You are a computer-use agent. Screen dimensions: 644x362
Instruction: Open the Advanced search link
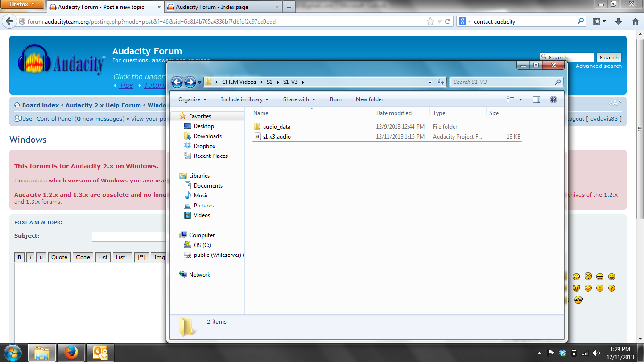coord(599,66)
